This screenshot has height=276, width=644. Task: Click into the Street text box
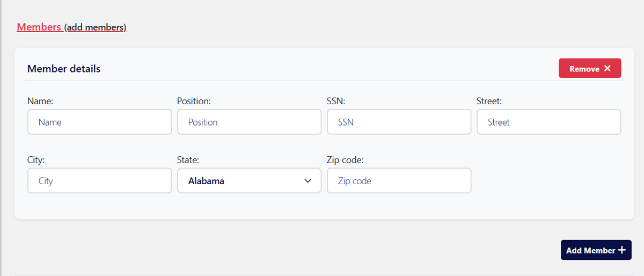tap(548, 122)
